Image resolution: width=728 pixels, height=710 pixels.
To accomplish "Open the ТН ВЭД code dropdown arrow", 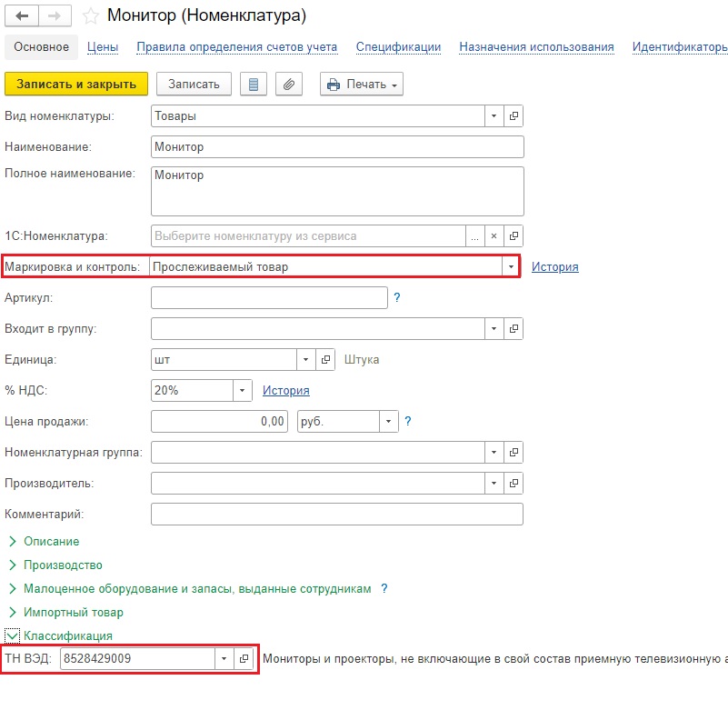I will click(224, 658).
